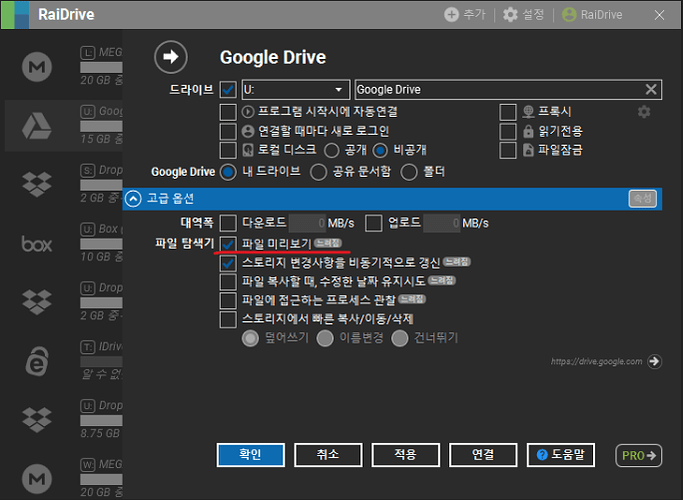Screen dimensions: 683x500
Task: Select the first MEGA drive L: icon in sidebar
Action: click(x=37, y=67)
